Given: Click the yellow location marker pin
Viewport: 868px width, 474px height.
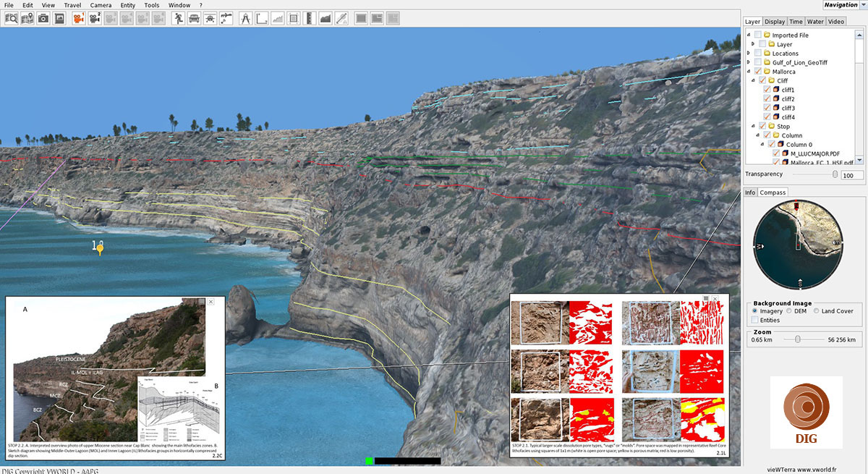Looking at the screenshot, I should click(x=101, y=250).
